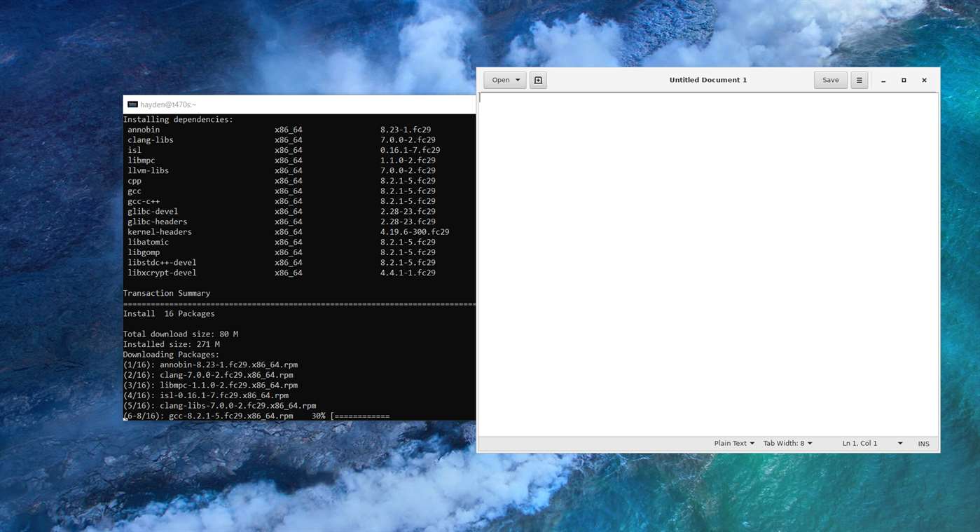Save the untitled document
Image resolution: width=980 pixels, height=532 pixels.
coord(829,79)
